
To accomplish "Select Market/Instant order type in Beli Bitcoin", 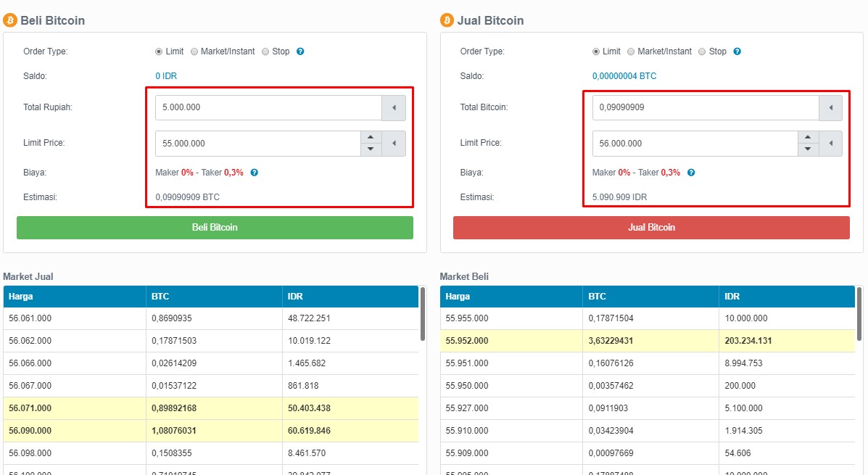I will point(194,51).
